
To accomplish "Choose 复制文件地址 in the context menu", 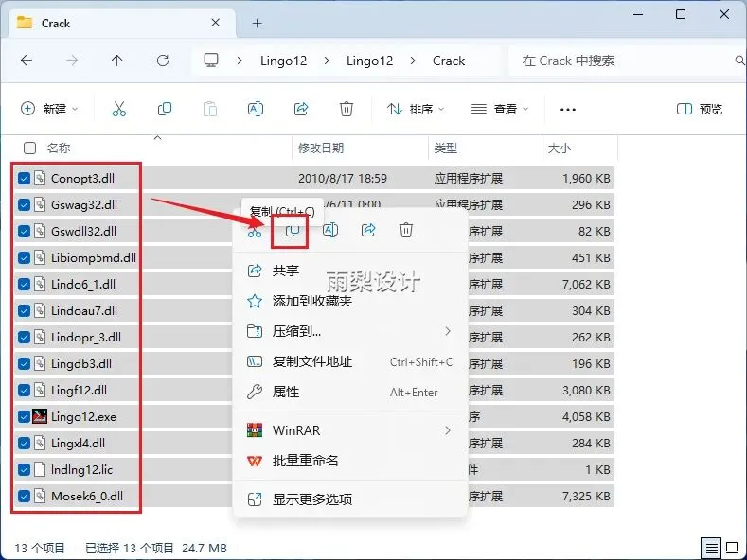I will point(350,362).
